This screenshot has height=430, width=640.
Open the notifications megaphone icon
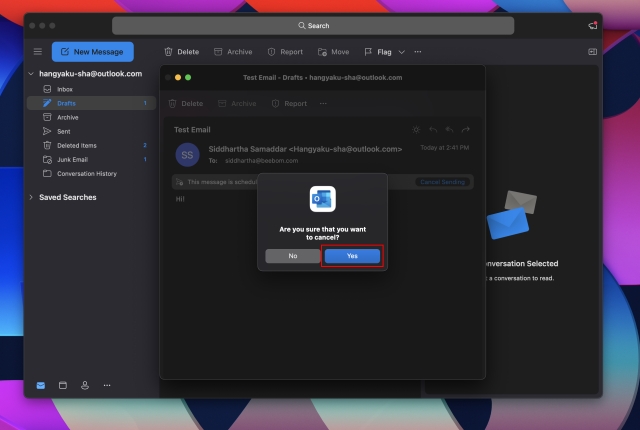[593, 25]
